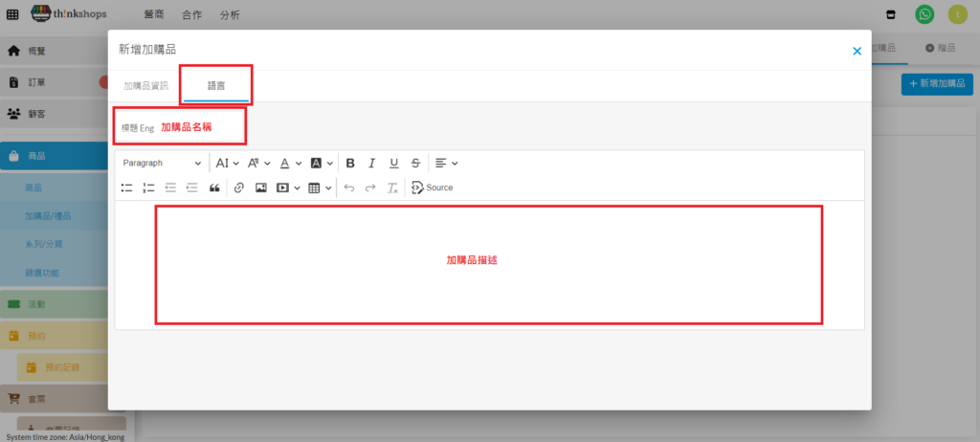The width and height of the screenshot is (980, 442).
Task: Insert a link using the link icon
Action: tap(239, 188)
